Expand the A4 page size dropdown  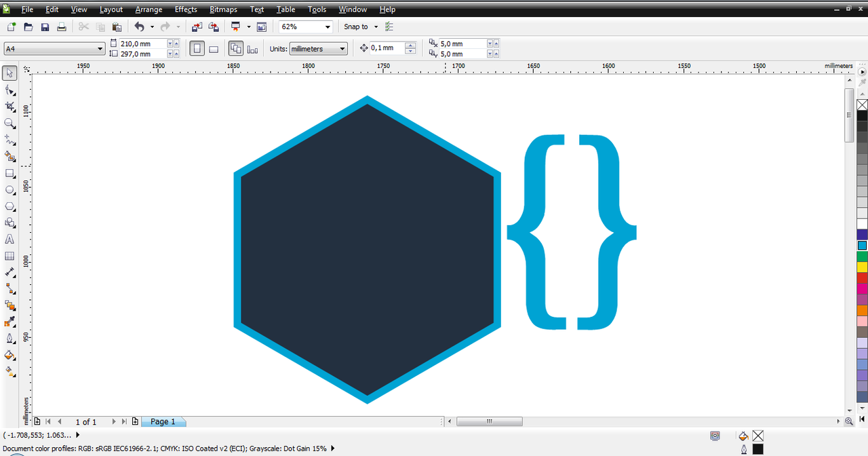point(100,49)
